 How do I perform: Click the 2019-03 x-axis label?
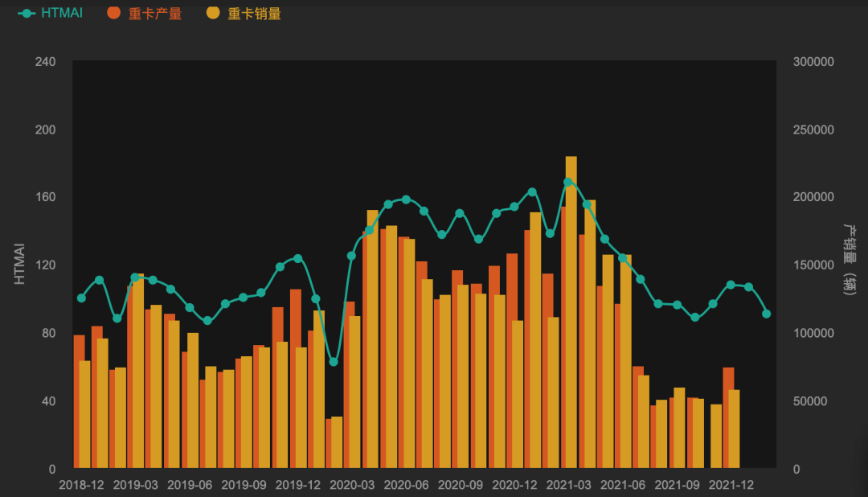[136, 485]
